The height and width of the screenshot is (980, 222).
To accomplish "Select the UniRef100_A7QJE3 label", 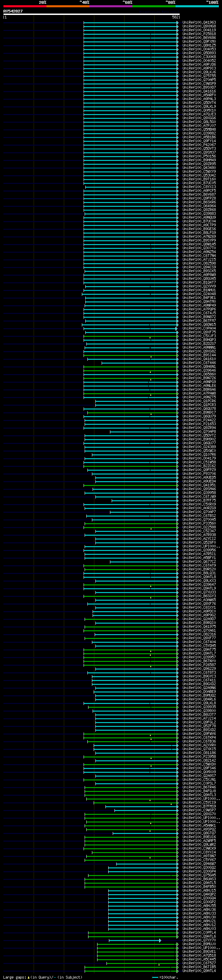I will pyautogui.click(x=199, y=114).
